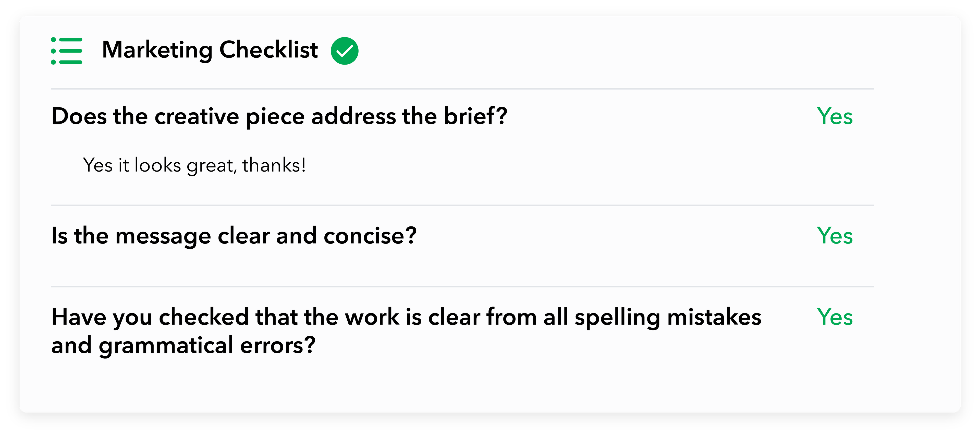Click the "and grammatical errors?" text line
The image size is (980, 436).
tap(183, 345)
